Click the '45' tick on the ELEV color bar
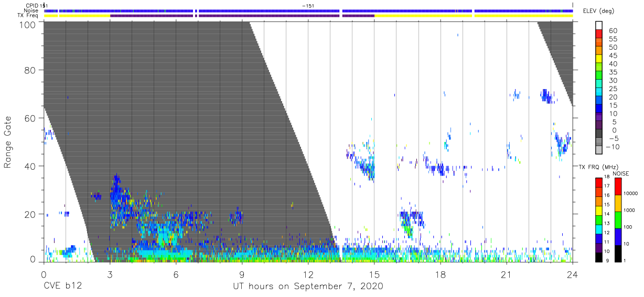This screenshot has width=644, height=297. click(x=612, y=56)
